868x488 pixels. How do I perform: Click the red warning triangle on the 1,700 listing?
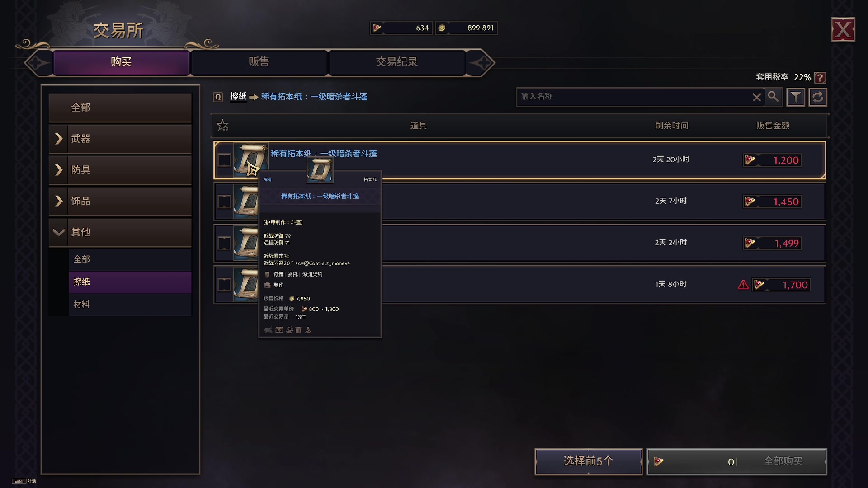(743, 285)
